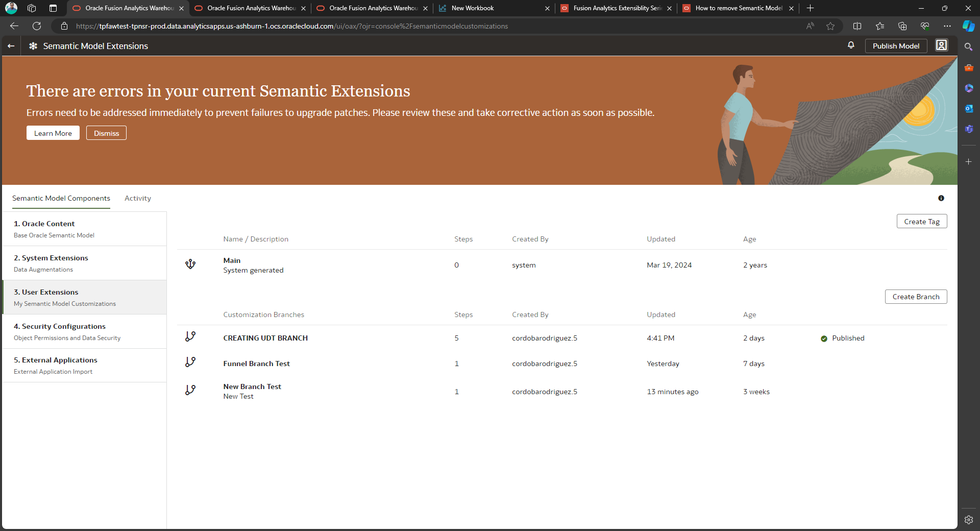Open the browser collections icon
This screenshot has height=531, width=980.
902,26
